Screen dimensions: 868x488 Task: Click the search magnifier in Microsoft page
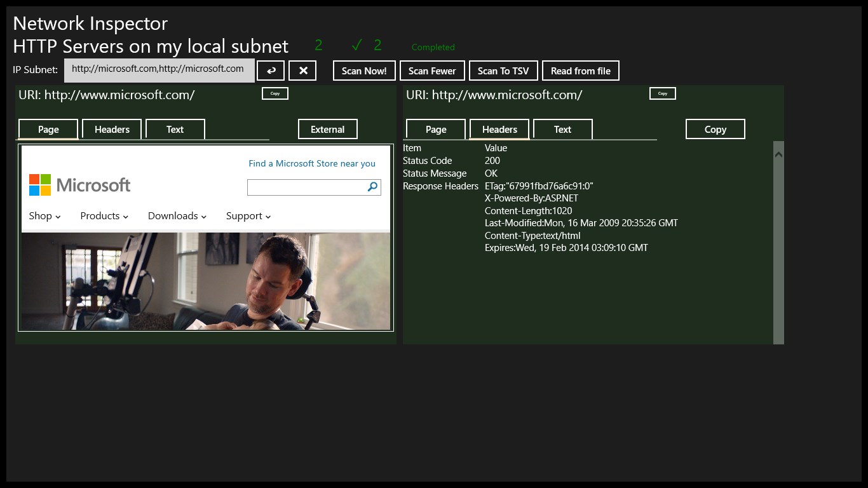click(x=373, y=187)
